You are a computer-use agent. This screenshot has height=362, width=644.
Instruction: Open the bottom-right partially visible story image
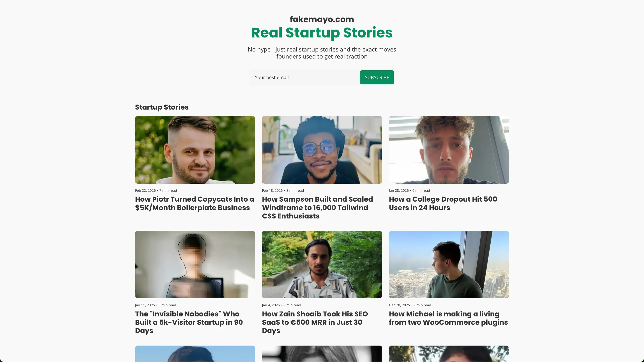[x=449, y=354]
